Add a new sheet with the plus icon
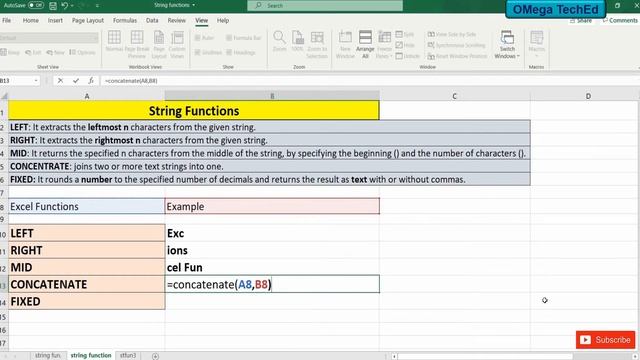The image size is (640, 360). (156, 356)
